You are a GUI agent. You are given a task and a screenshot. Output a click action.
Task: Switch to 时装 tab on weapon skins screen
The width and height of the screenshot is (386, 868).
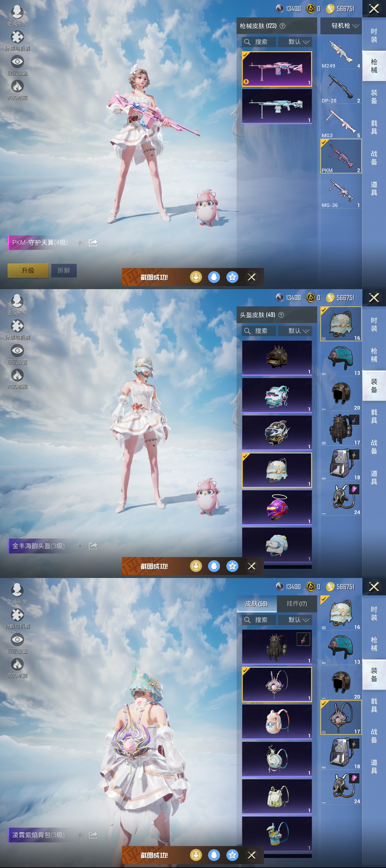(374, 35)
